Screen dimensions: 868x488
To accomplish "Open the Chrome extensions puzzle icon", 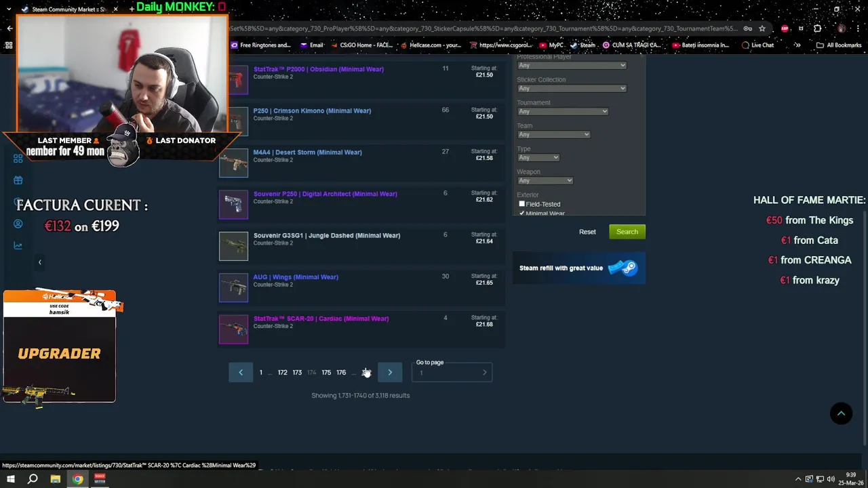I will (x=817, y=28).
